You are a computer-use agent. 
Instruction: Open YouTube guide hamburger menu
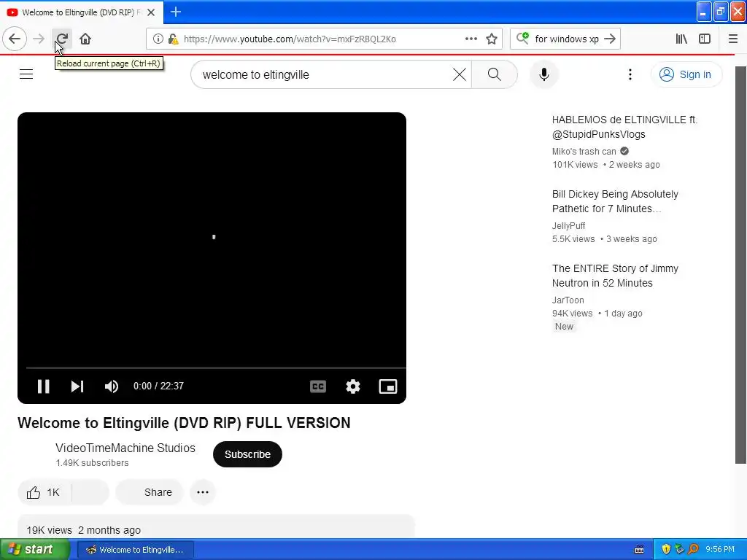(26, 74)
